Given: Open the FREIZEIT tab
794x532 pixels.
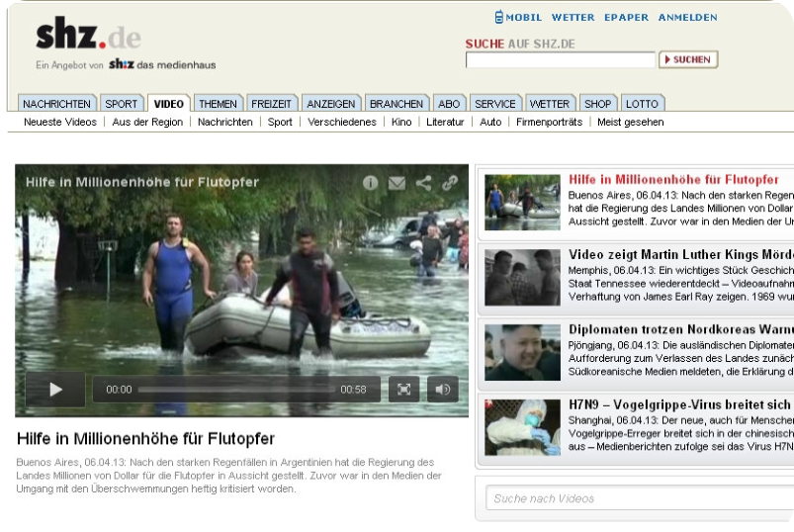Looking at the screenshot, I should [272, 104].
